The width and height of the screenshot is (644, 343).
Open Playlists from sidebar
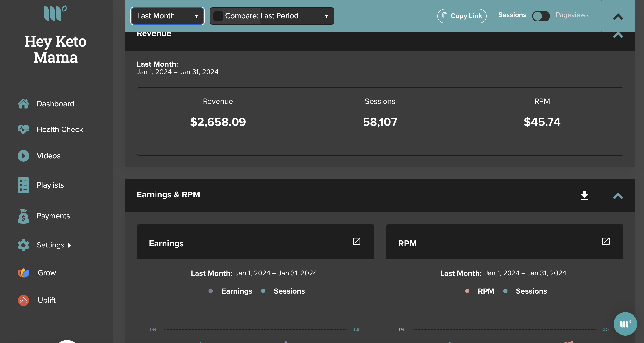[50, 185]
